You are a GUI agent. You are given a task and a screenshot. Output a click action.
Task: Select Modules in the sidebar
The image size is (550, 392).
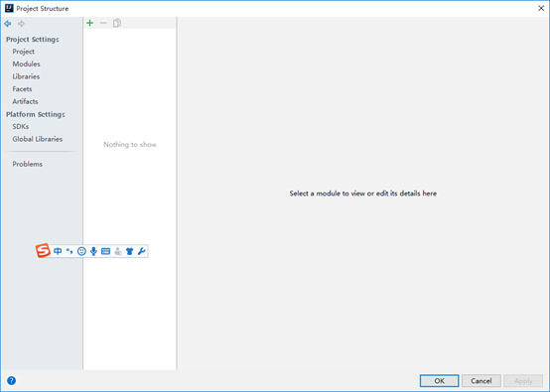pyautogui.click(x=26, y=64)
